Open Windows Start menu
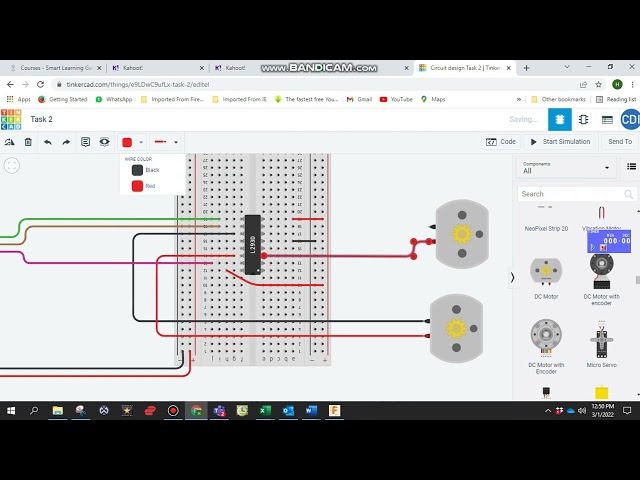The width and height of the screenshot is (640, 480). pos(11,411)
